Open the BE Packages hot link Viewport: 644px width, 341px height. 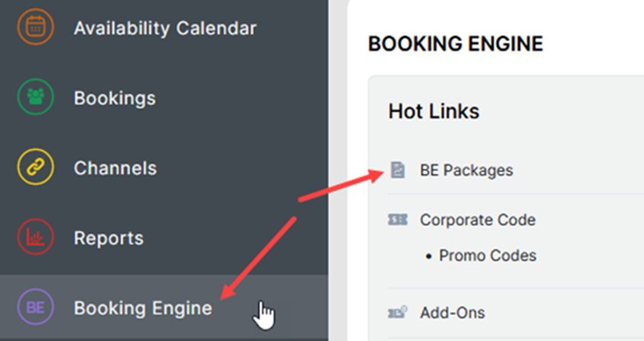tap(466, 170)
